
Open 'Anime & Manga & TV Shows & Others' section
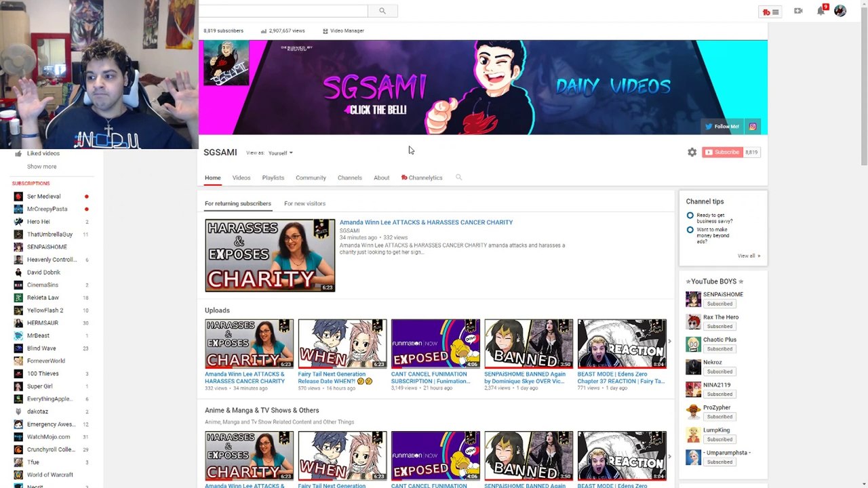click(262, 410)
